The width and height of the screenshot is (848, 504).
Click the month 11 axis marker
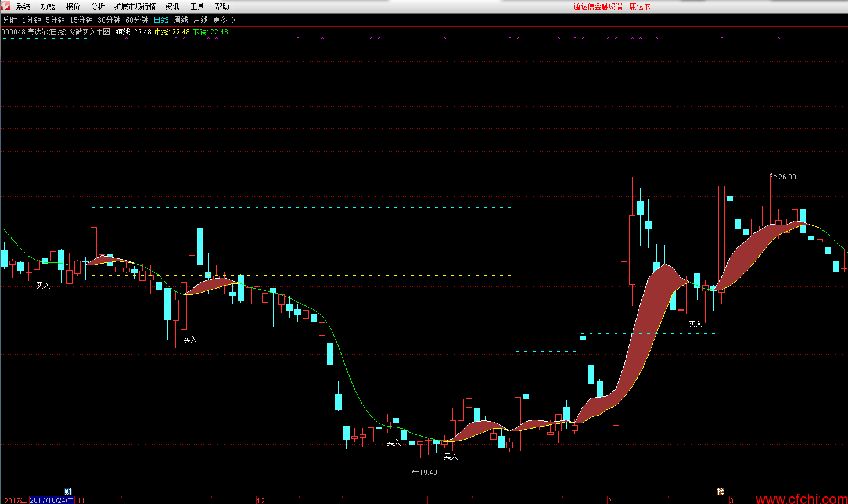point(81,501)
